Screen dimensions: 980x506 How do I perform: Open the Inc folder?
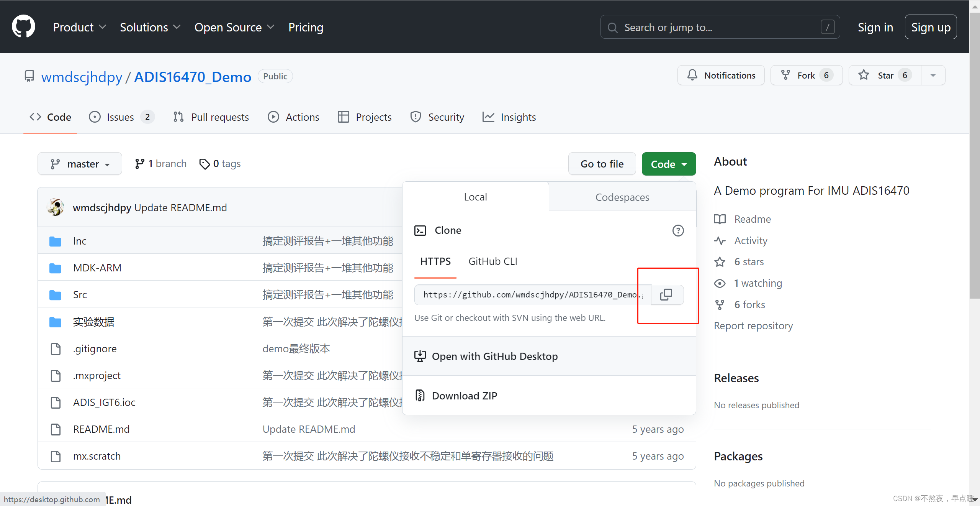[80, 241]
